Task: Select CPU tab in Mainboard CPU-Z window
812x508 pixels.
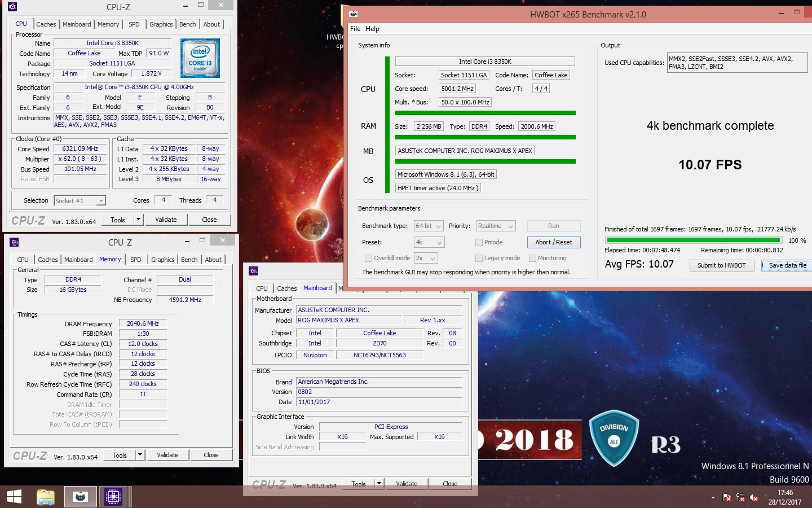Action: [x=262, y=288]
